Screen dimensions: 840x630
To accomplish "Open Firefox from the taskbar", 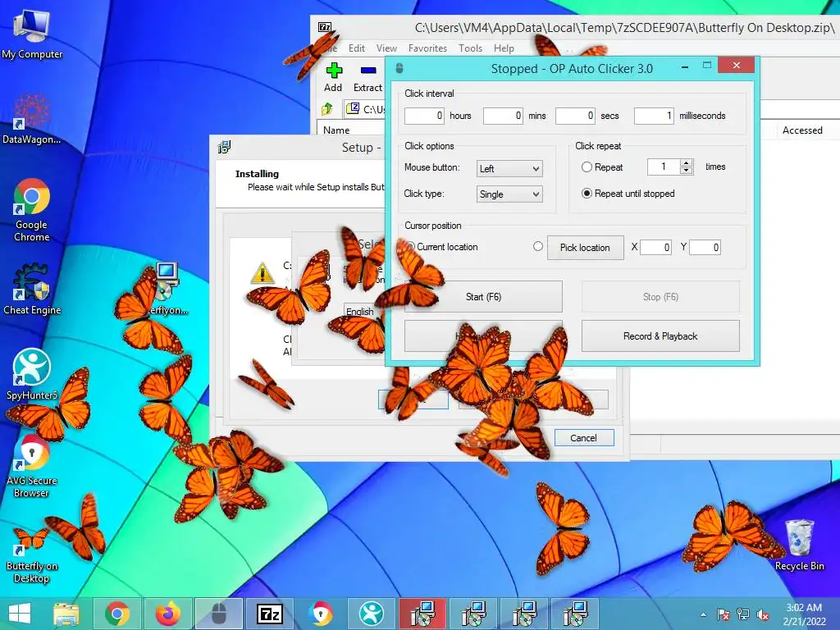I will click(167, 614).
